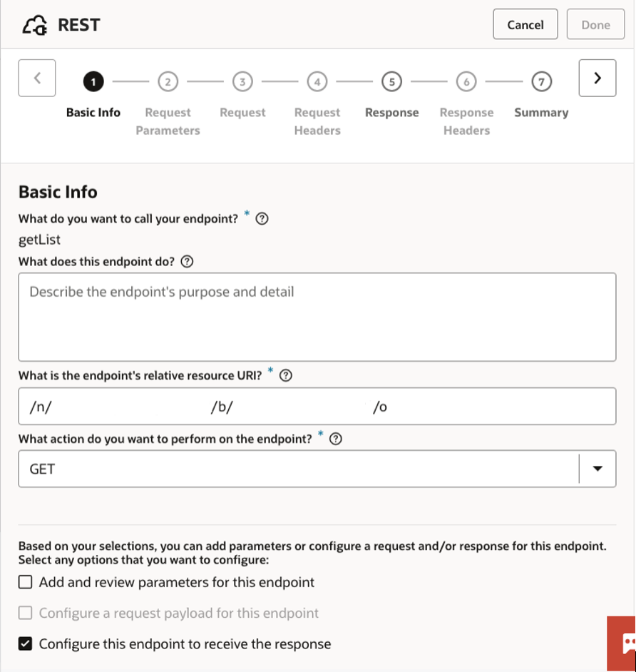Click the relative resource URI field
This screenshot has height=672, width=636.
click(317, 407)
